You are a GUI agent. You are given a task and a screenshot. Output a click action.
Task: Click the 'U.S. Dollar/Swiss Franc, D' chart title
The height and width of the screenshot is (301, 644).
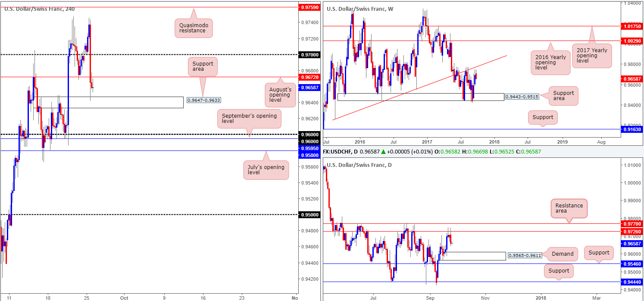point(359,165)
